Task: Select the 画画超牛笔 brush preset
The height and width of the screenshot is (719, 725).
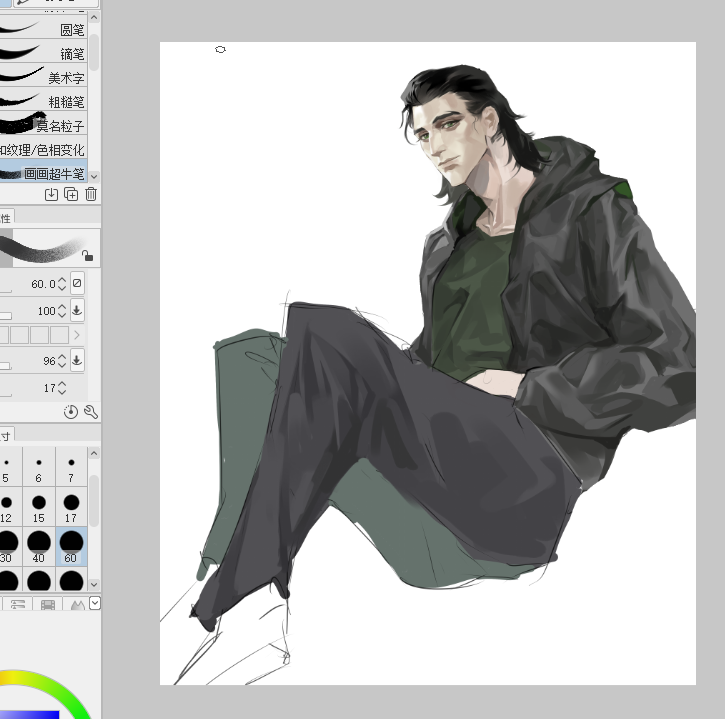Action: [x=43, y=173]
